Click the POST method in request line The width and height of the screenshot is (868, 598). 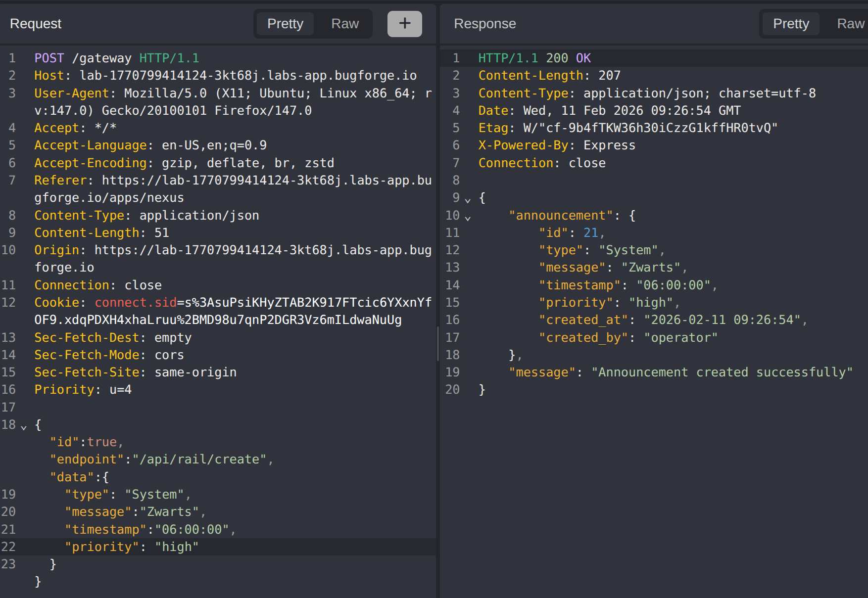pos(49,58)
